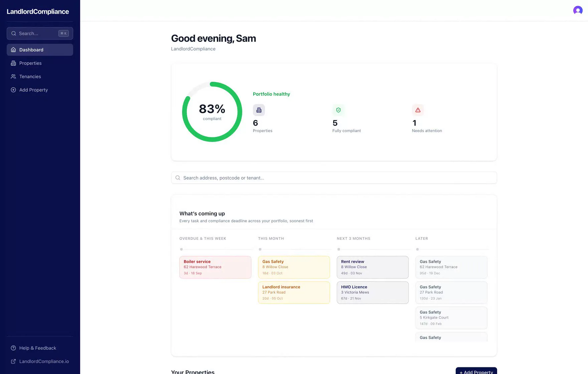This screenshot has width=588, height=374.
Task: Click the external link icon beside LandlordCompliance.io
Action: (x=13, y=361)
